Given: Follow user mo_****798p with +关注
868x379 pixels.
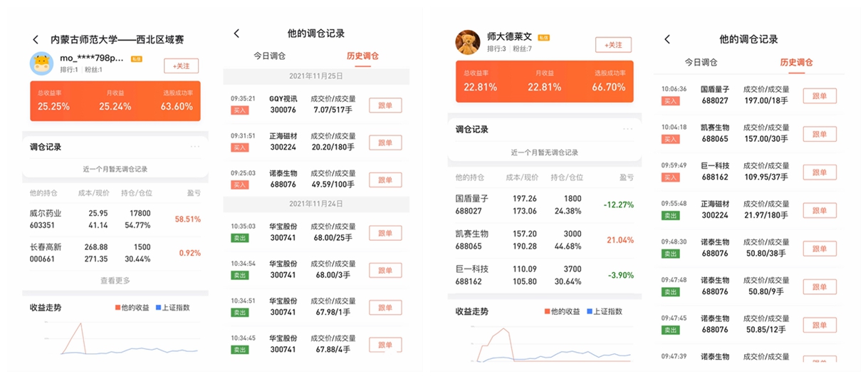Looking at the screenshot, I should pyautogui.click(x=182, y=66).
